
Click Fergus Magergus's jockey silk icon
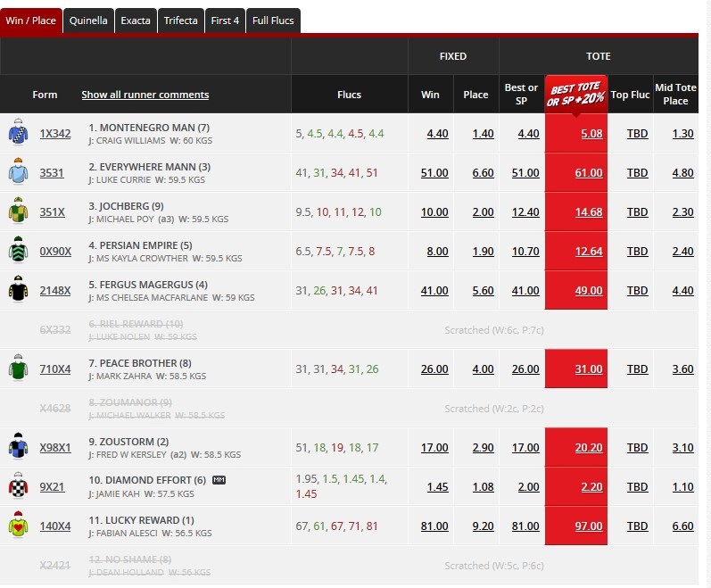18,289
